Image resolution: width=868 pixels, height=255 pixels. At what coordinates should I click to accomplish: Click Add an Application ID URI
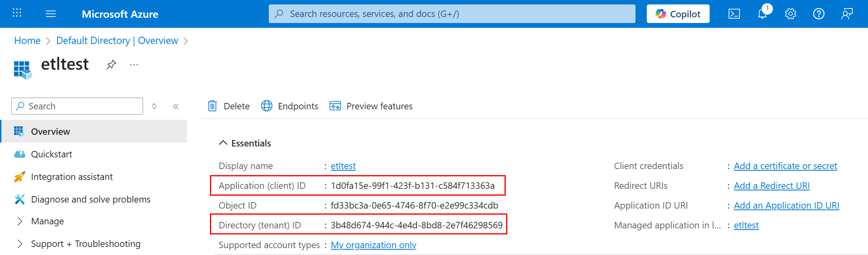click(787, 205)
